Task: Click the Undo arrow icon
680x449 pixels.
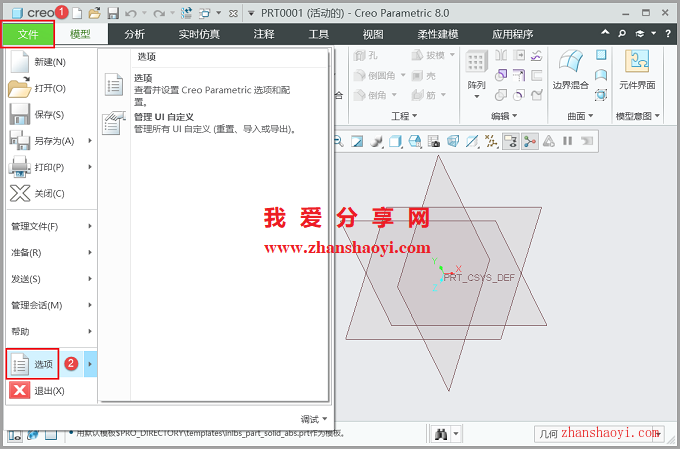Action: click(131, 13)
